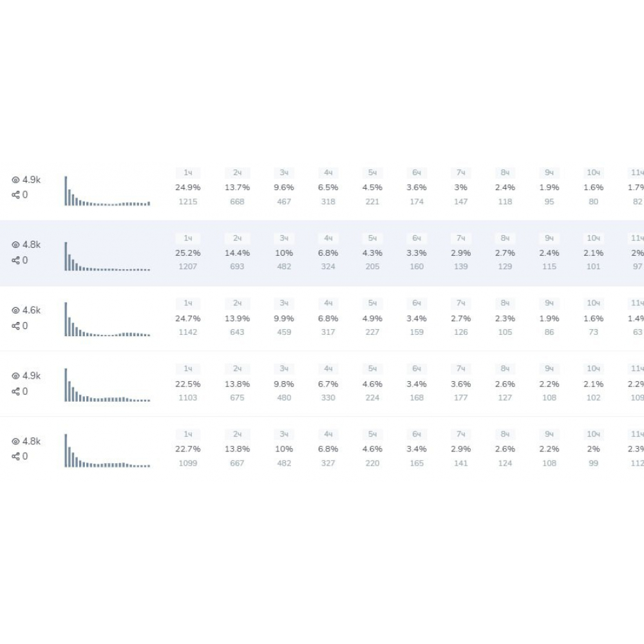Screen dimensions: 644x644
Task: Click the eye icon in the 22.7% row
Action: coord(15,442)
